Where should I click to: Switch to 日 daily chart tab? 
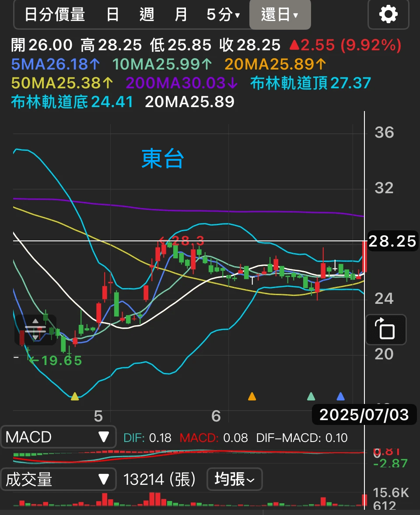coord(112,15)
